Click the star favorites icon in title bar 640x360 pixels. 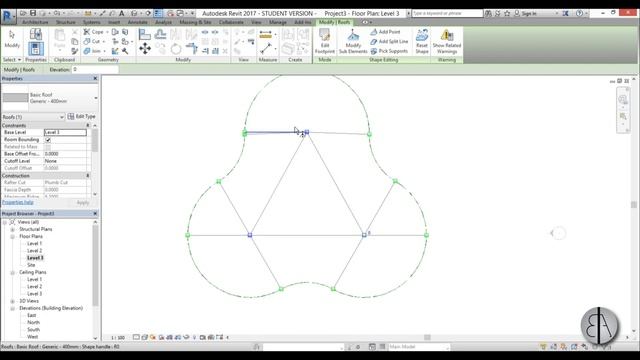[507, 13]
